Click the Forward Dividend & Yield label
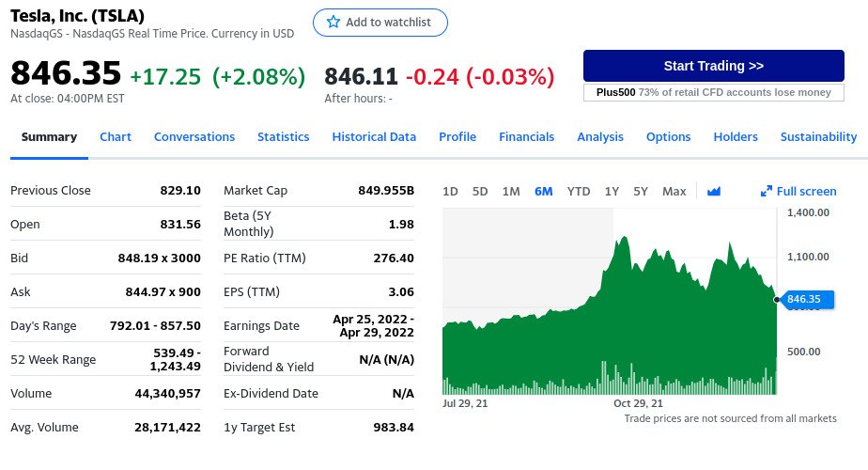Screen dimensions: 868x470 [269, 359]
